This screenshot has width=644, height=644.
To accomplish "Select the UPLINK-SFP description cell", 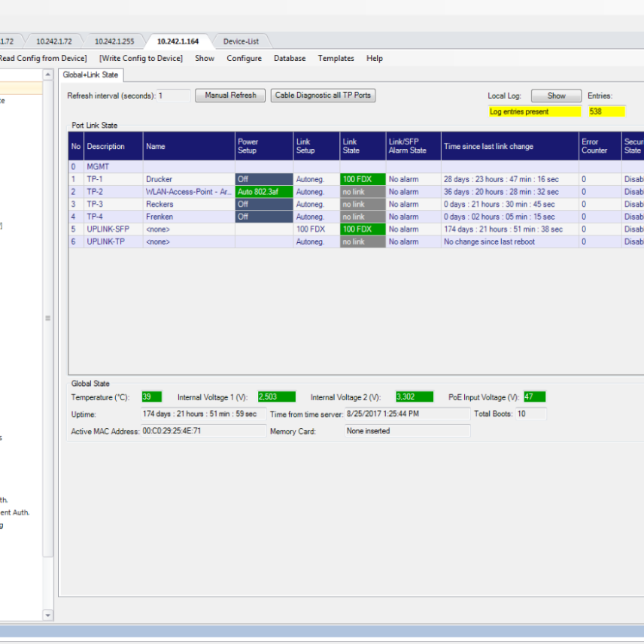I will 114,229.
